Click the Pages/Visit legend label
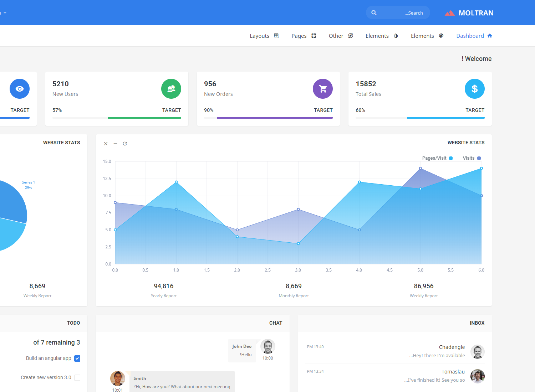The height and width of the screenshot is (392, 535). pos(434,158)
